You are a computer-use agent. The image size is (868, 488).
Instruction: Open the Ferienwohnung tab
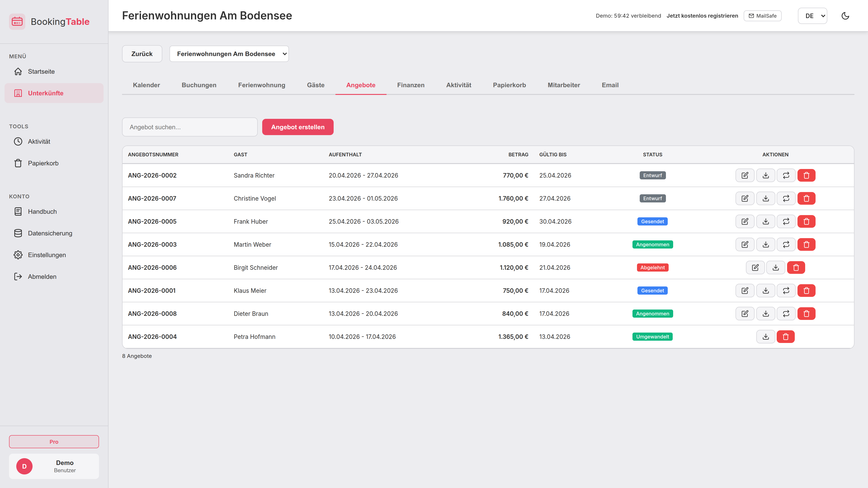click(262, 85)
